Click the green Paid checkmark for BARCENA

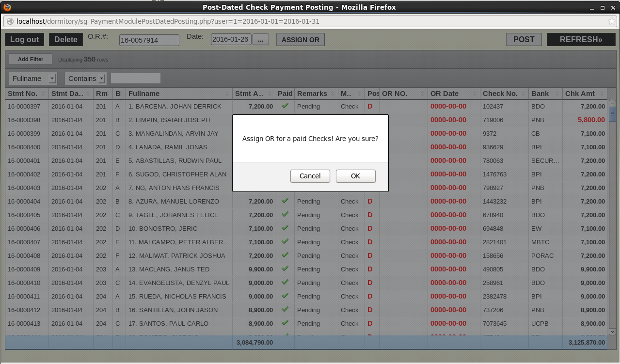tap(285, 106)
